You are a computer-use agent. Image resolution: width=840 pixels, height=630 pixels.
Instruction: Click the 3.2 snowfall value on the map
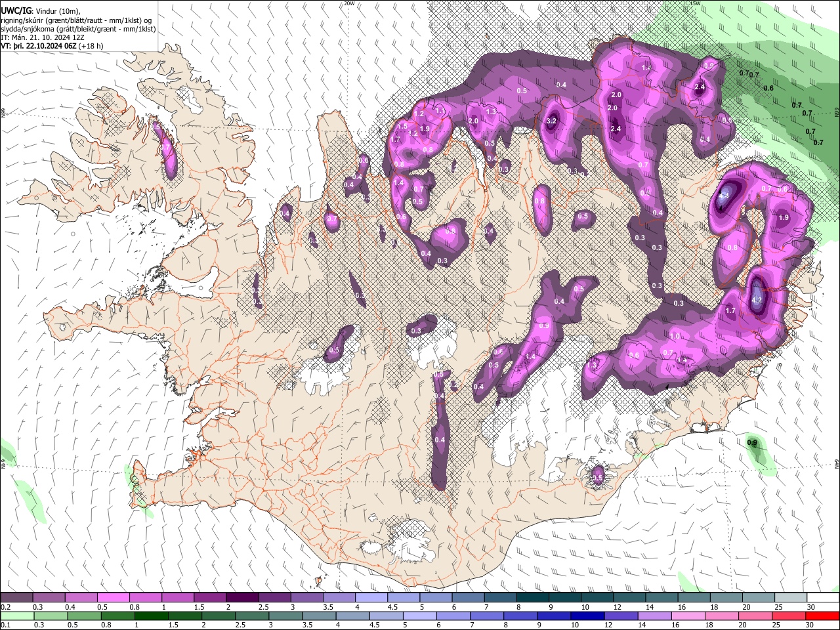551,121
